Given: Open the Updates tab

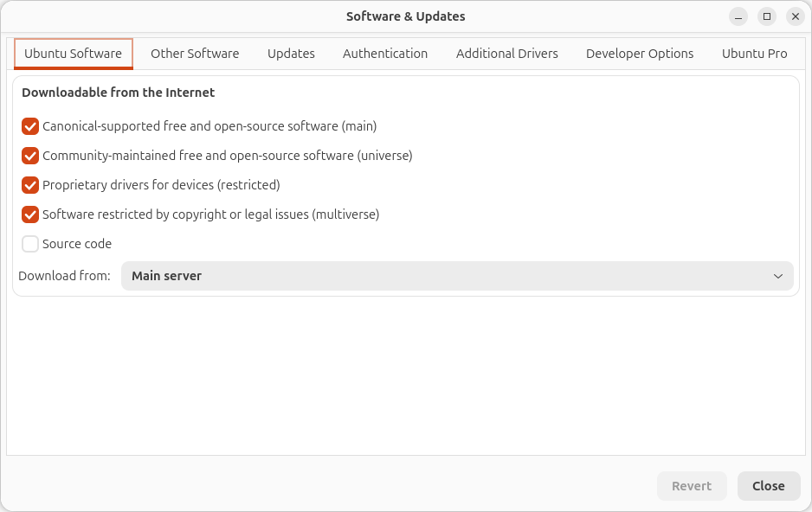Looking at the screenshot, I should tap(291, 54).
